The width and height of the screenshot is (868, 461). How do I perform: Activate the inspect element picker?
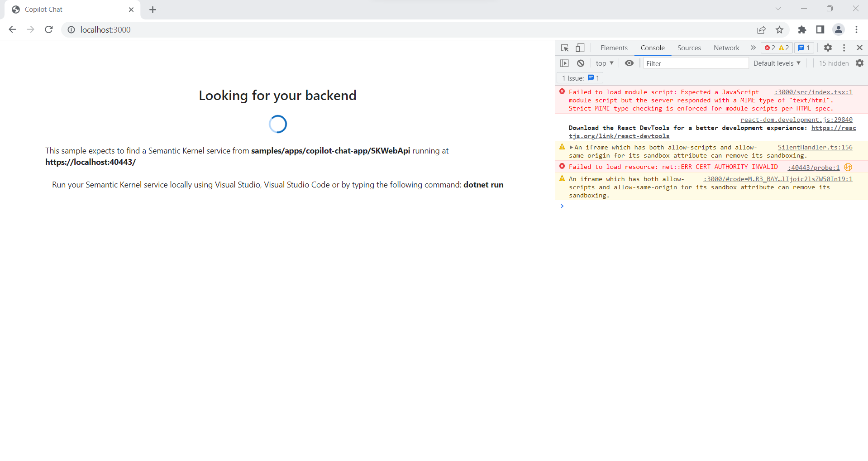(x=565, y=48)
